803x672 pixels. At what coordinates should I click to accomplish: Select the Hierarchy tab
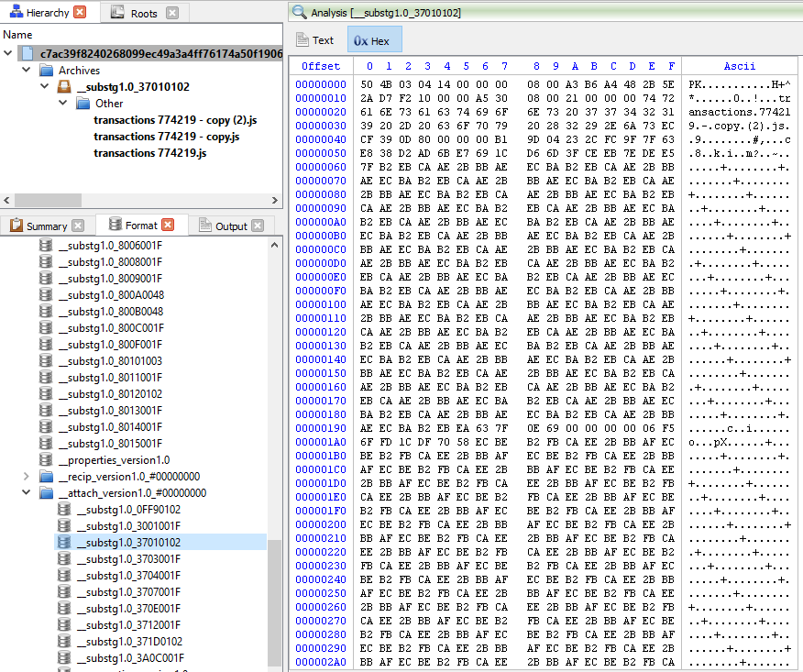coord(47,13)
